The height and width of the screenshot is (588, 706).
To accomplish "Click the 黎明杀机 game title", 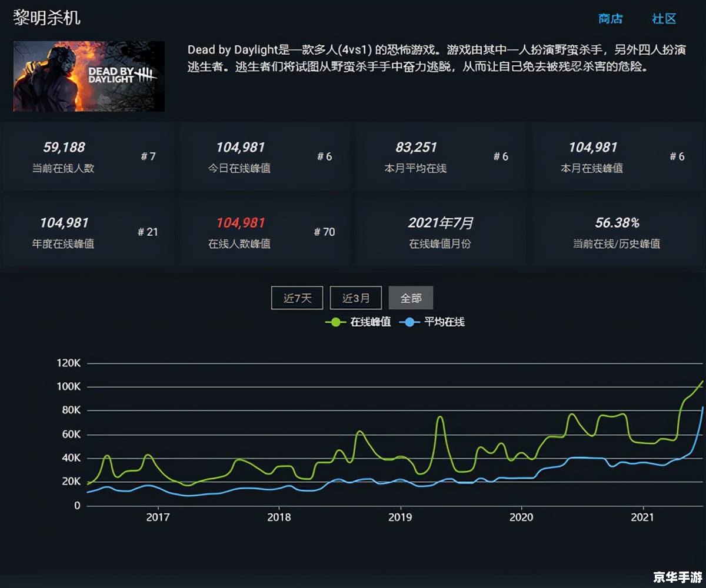I will coord(46,18).
